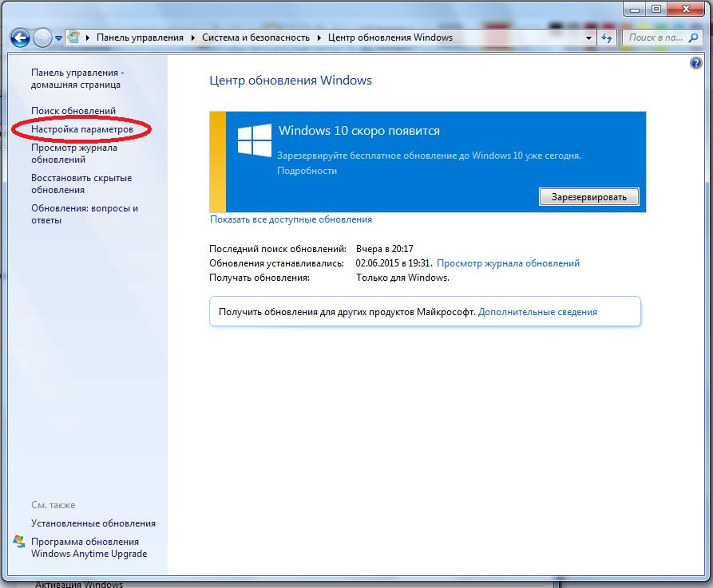Expand the arrow after 'Панель управления' breadcrumb
The image size is (713, 588).
[x=194, y=37]
